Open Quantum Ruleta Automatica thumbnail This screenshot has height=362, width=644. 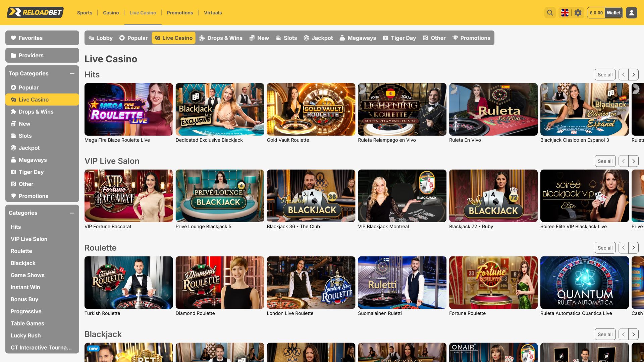584,283
